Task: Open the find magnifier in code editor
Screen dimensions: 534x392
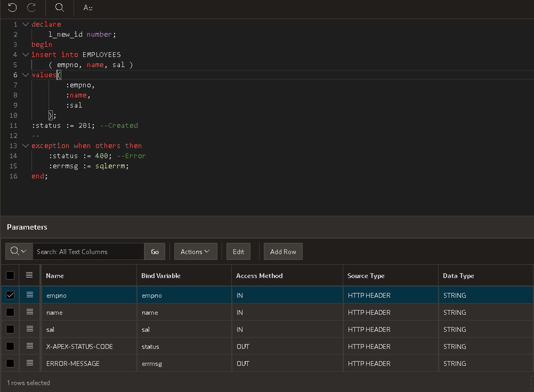Action: click(60, 7)
